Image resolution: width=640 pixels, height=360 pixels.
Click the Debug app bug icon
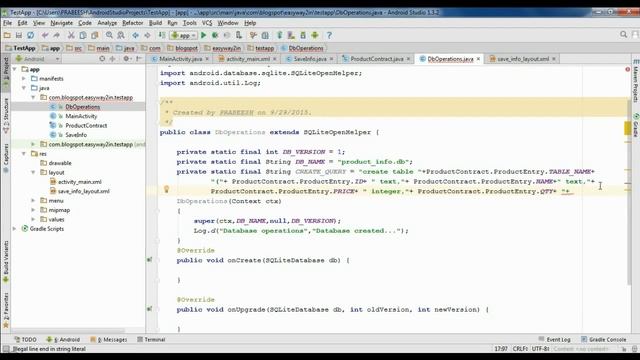[215, 36]
